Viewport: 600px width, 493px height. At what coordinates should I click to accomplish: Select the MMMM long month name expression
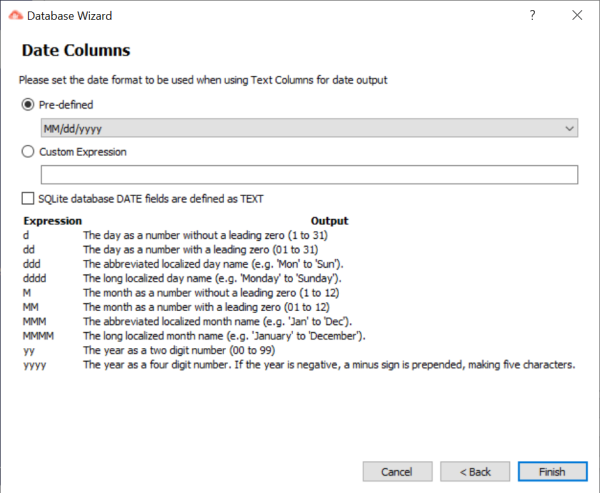click(x=38, y=336)
